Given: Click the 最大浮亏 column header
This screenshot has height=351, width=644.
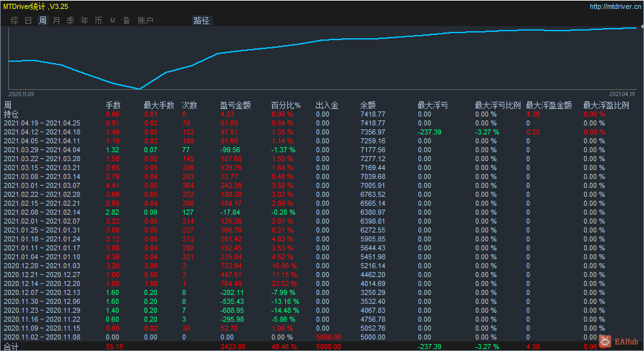Looking at the screenshot, I should 433,105.
